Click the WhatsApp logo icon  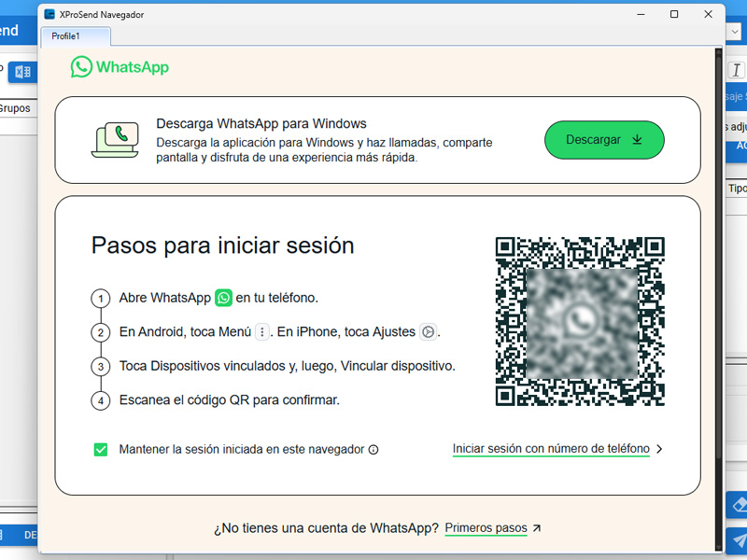pos(82,67)
